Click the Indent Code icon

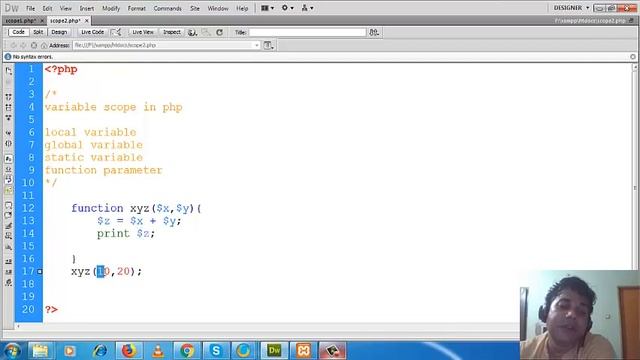(x=9, y=261)
